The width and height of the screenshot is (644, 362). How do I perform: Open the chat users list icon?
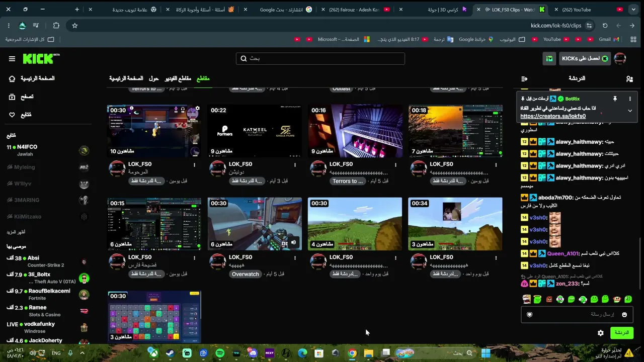tap(629, 79)
